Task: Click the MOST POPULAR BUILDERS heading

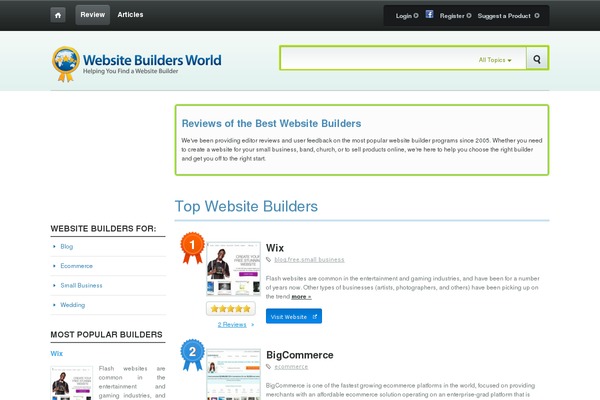Action: point(106,335)
